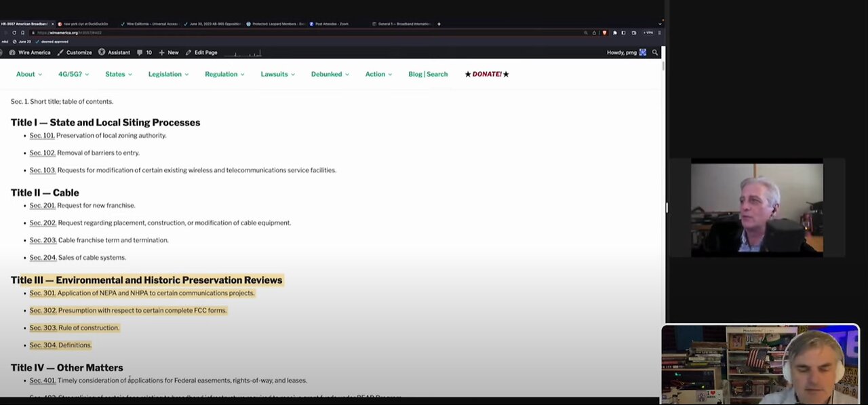
Task: Click 'Sec. 1. Short title; table of contents.'
Action: coord(62,102)
